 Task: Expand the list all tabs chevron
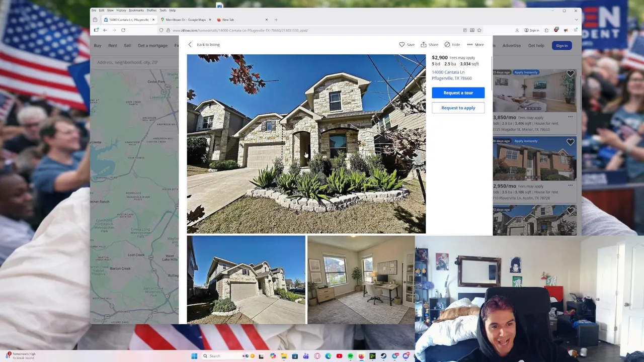pos(576,20)
